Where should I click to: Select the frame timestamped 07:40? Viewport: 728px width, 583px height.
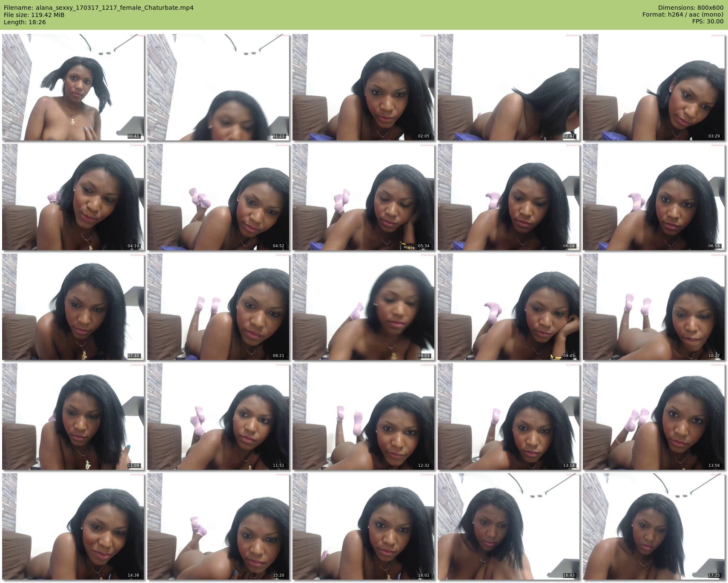pyautogui.click(x=73, y=307)
